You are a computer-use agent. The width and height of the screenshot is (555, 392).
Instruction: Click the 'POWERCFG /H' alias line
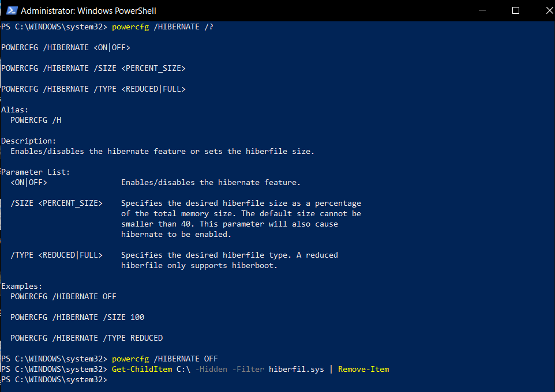coord(36,120)
